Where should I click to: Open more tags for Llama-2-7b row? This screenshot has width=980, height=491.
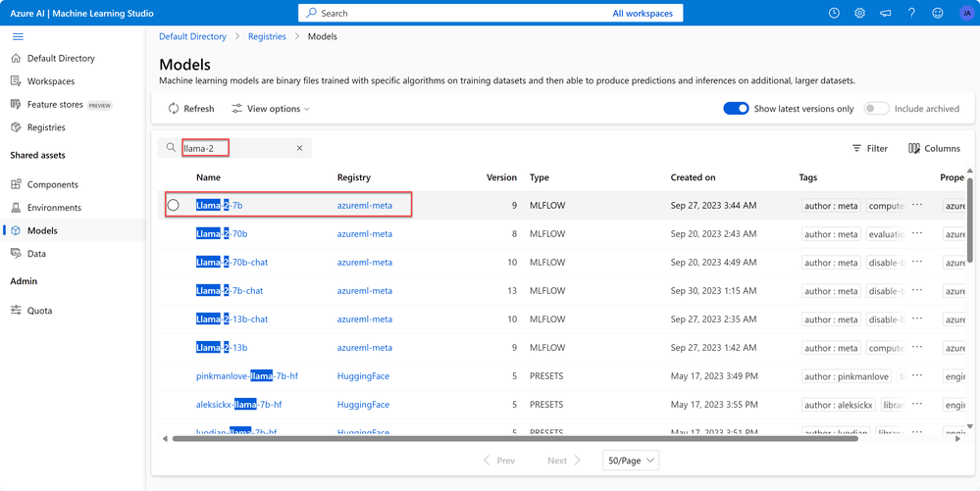point(917,205)
